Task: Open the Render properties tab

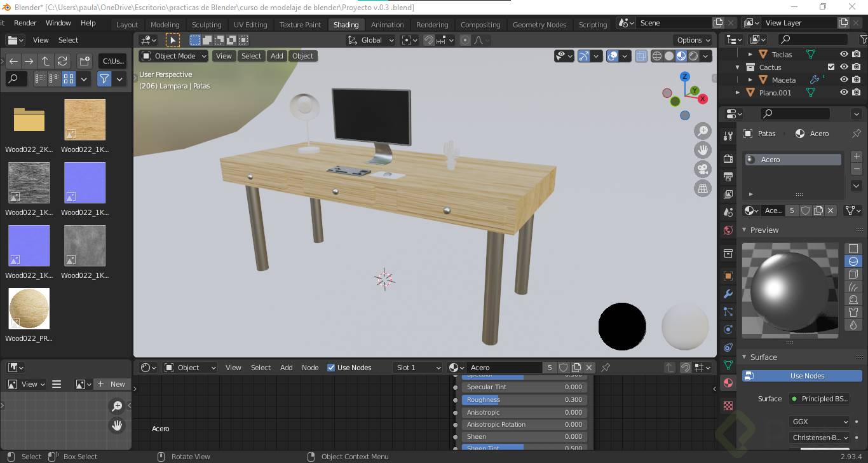Action: [728, 158]
